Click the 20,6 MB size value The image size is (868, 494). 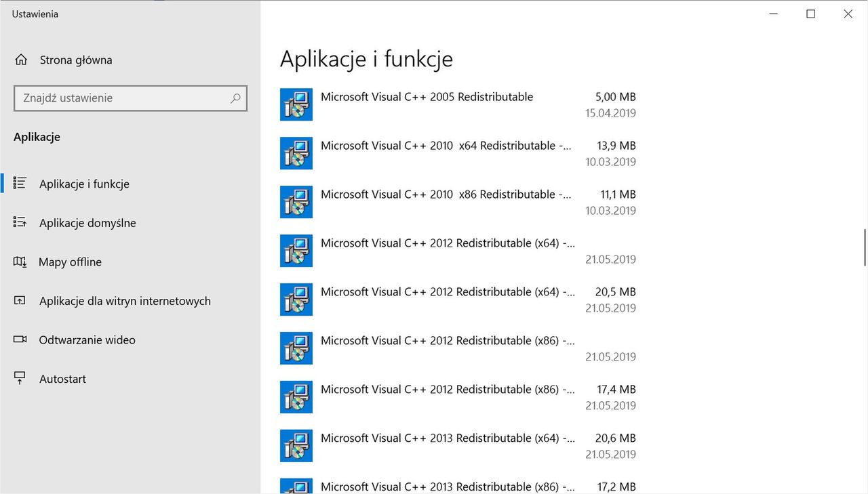(x=616, y=438)
